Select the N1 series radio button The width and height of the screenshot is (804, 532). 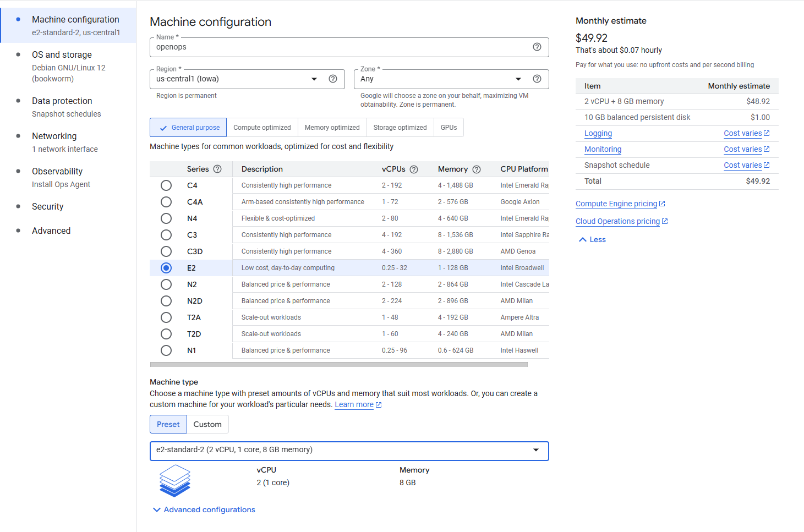tap(166, 350)
